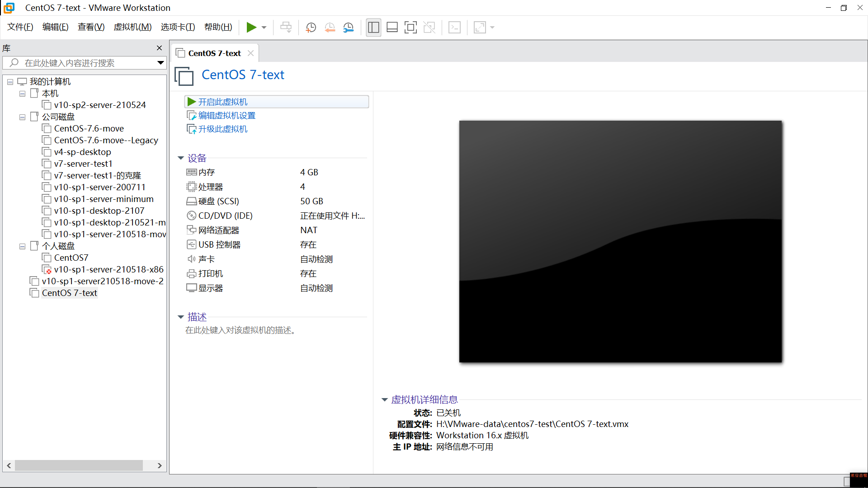Select v10-sp1-server-minimum in library tree
The height and width of the screenshot is (488, 868).
pos(104,199)
